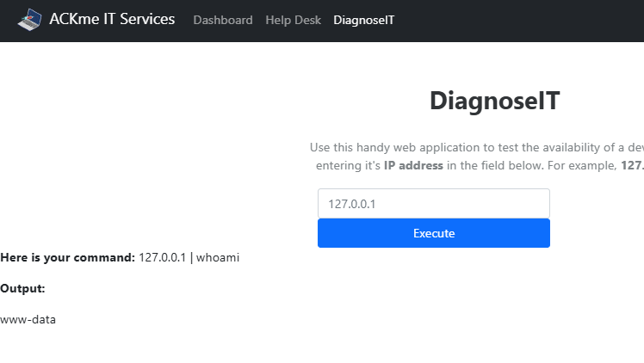
Task: Click the 'entering it's' description text
Action: [349, 166]
